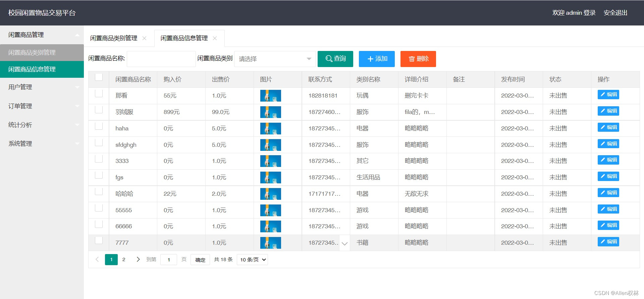
Task: Edit the sfdghgh row
Action: pyautogui.click(x=608, y=144)
